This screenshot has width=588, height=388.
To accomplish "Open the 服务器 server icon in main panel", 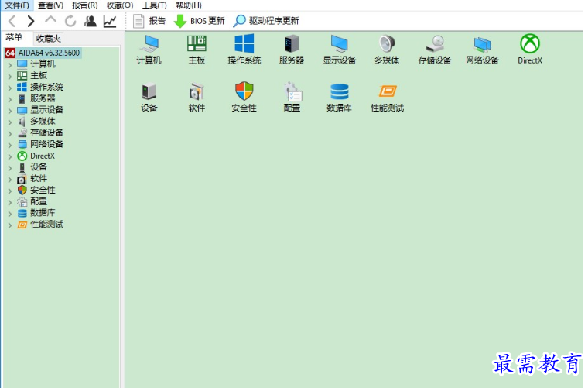I will 292,49.
